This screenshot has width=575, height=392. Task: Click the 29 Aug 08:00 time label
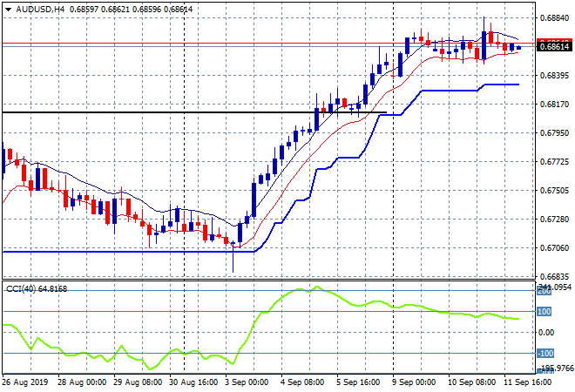point(138,382)
